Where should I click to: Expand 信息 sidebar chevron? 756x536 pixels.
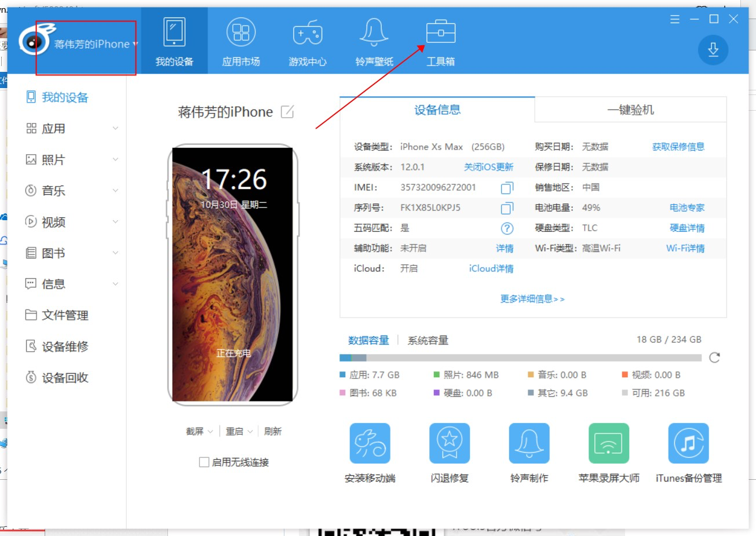(115, 284)
